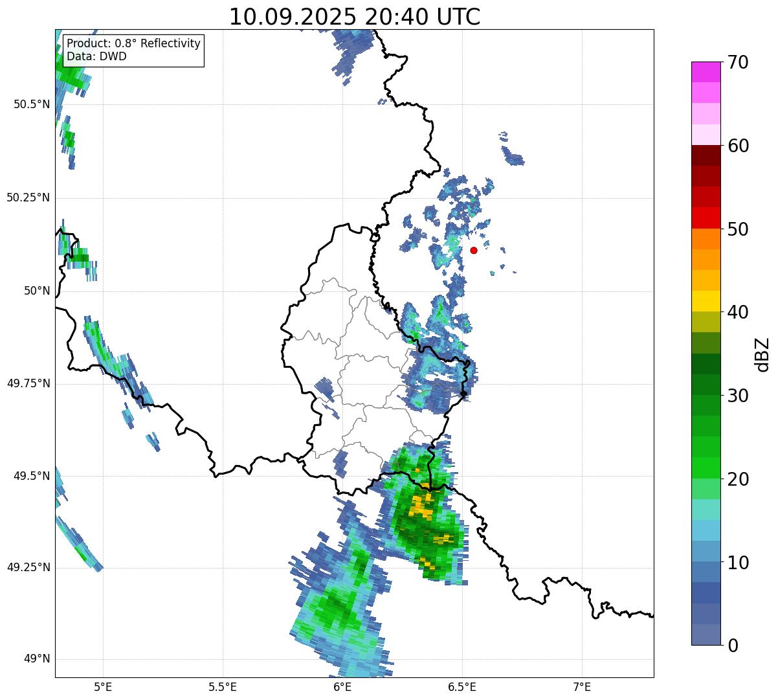Click the colorbar tick label 10
The width and height of the screenshot is (778, 700).
pos(739,563)
